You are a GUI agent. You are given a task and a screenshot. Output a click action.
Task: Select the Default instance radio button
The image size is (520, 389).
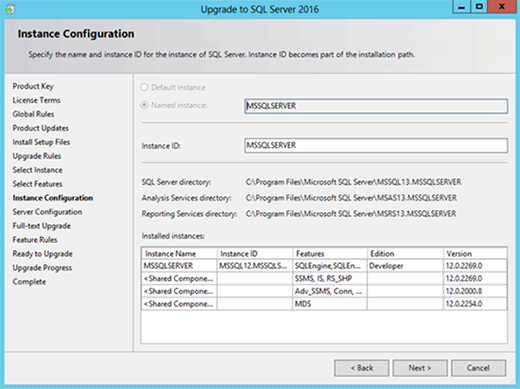click(144, 87)
